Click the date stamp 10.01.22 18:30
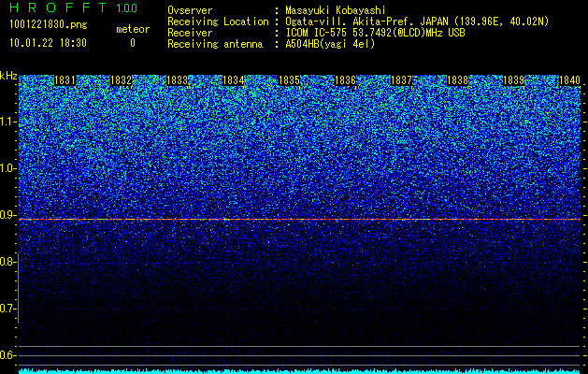Viewport: 588px width, 374px height. (x=48, y=43)
